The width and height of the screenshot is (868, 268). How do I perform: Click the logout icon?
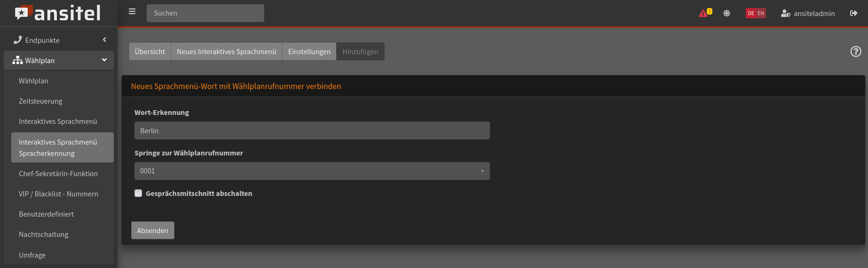(853, 13)
